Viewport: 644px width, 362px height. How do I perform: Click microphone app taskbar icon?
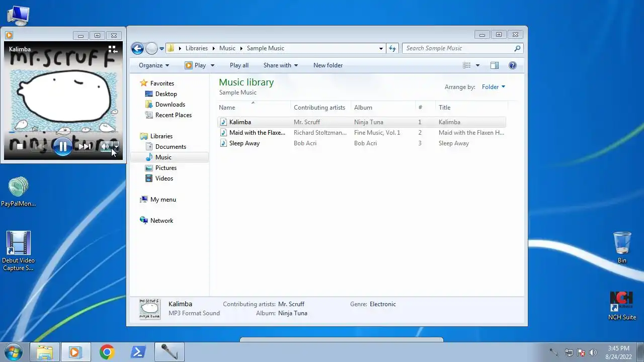[169, 352]
